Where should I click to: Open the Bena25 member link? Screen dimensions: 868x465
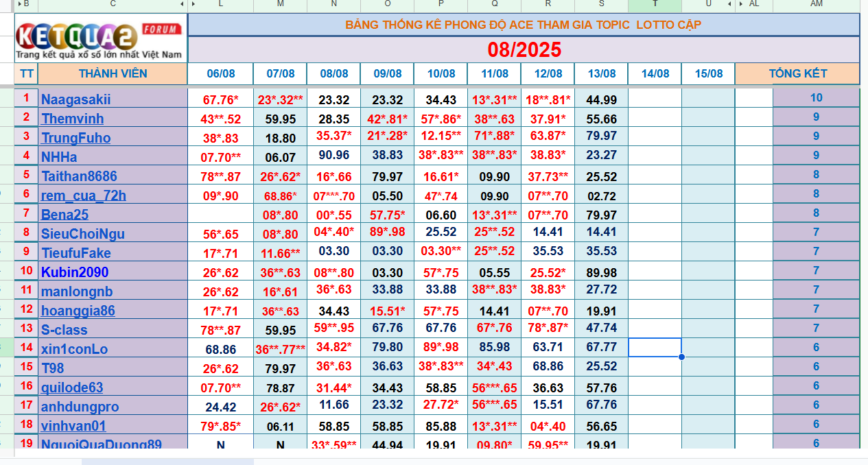click(65, 215)
